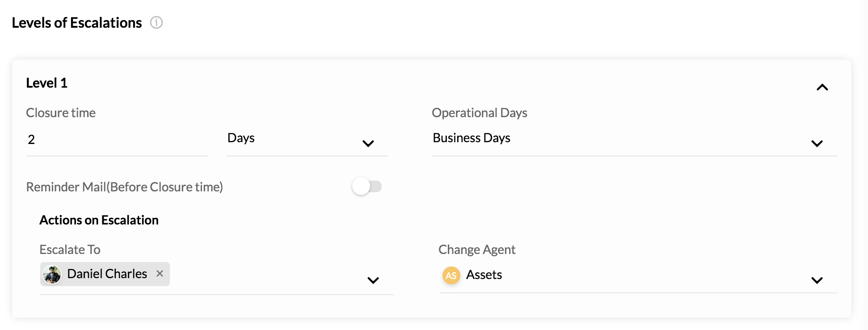The image size is (868, 330).
Task: Click the arrow of the Days dropdown
Action: 368,144
